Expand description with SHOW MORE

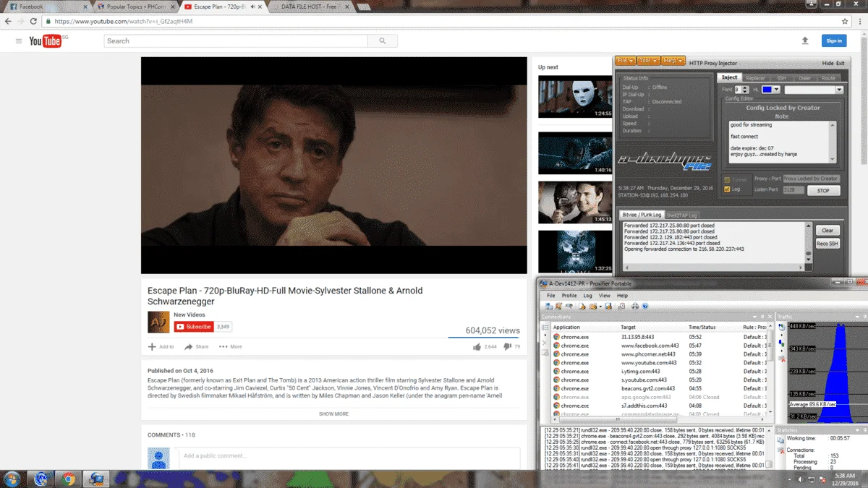pos(333,414)
